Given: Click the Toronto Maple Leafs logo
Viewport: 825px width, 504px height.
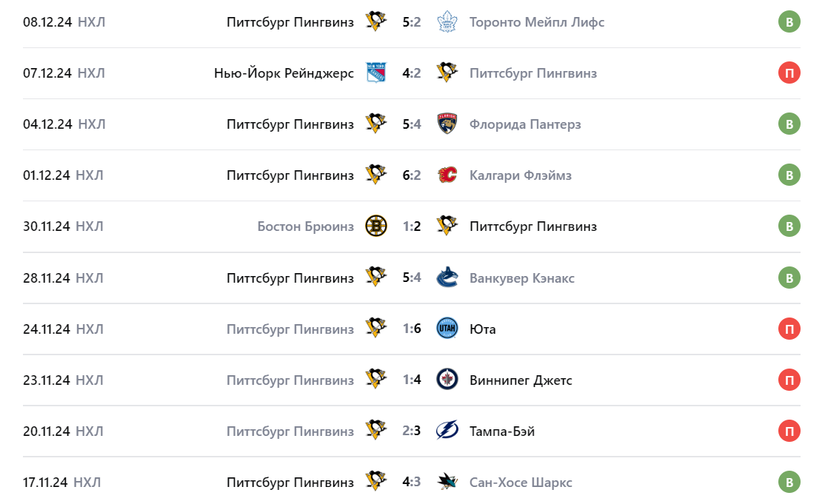Looking at the screenshot, I should coord(447,21).
